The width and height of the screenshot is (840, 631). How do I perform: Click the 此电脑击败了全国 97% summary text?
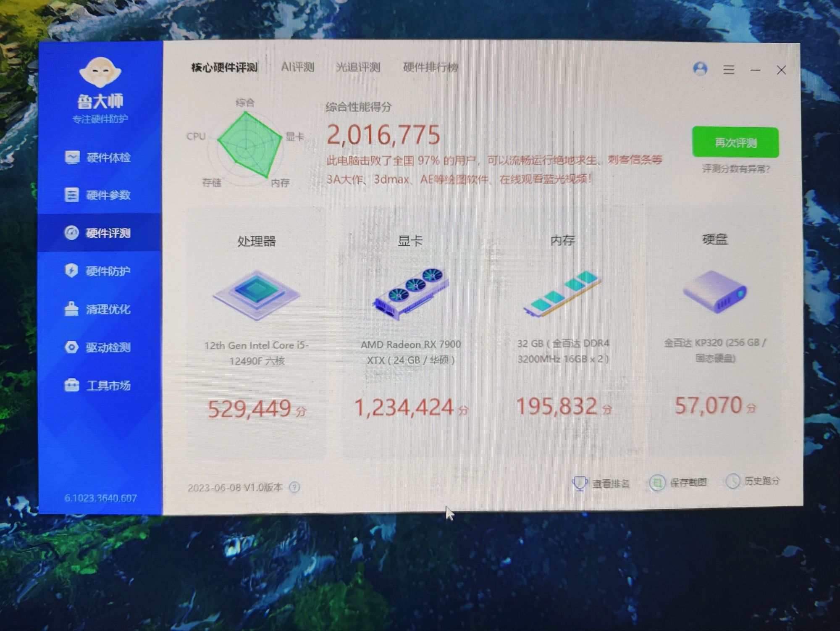coord(494,170)
